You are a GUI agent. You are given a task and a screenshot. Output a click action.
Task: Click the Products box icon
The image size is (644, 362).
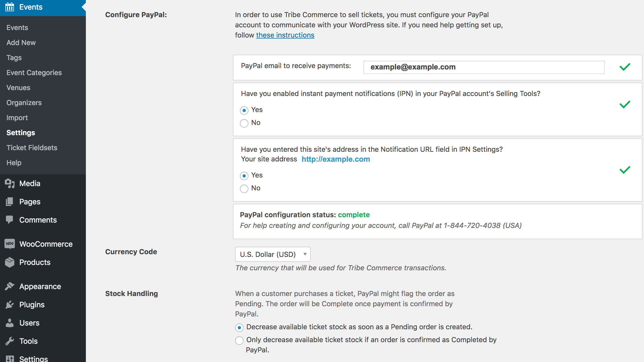point(10,262)
